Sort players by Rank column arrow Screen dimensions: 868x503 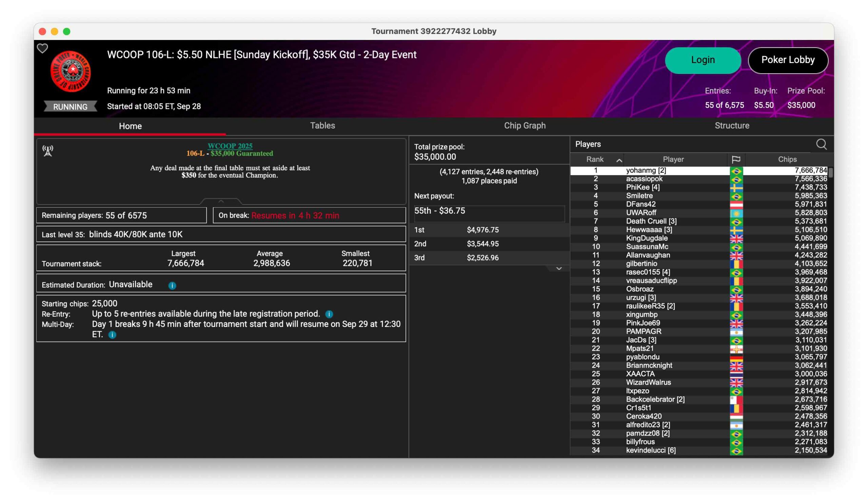(619, 160)
